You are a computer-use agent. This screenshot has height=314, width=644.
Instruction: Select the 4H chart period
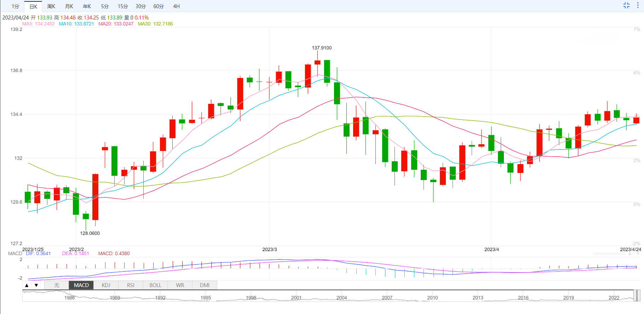tap(176, 6)
